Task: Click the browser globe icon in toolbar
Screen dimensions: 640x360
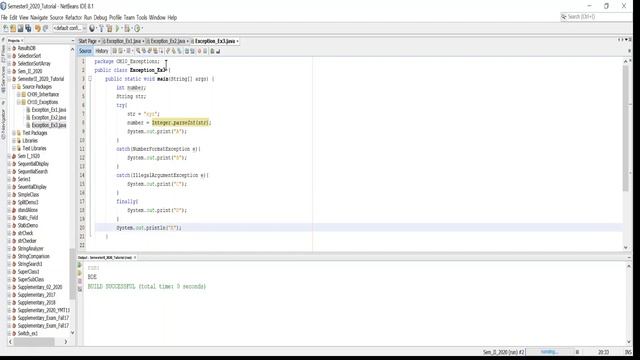Action: (x=92, y=28)
